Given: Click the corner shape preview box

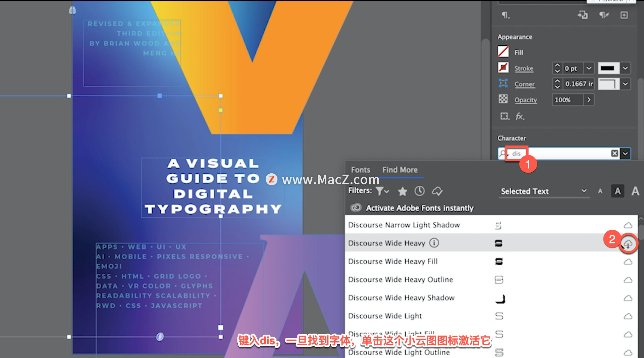Looking at the screenshot, I should point(608,84).
